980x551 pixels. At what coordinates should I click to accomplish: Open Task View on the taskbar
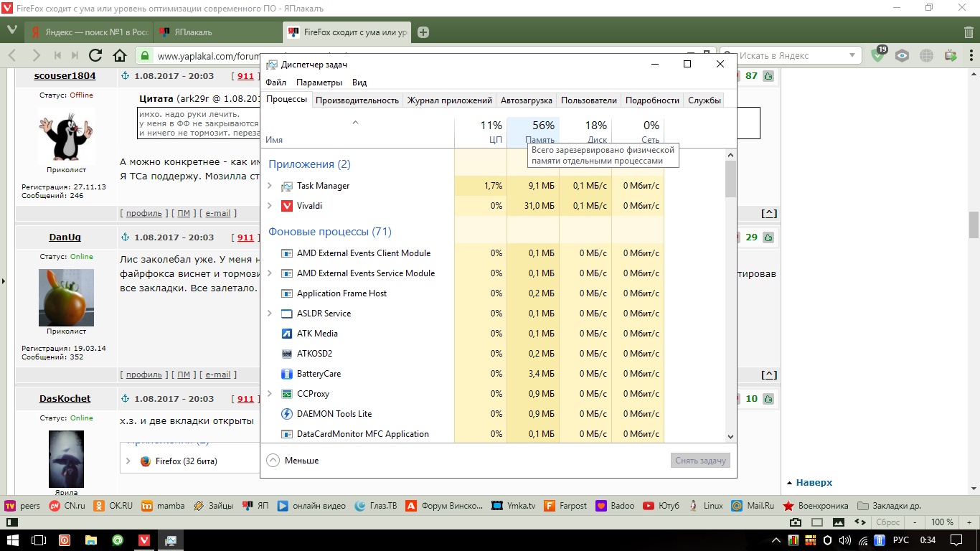point(39,540)
